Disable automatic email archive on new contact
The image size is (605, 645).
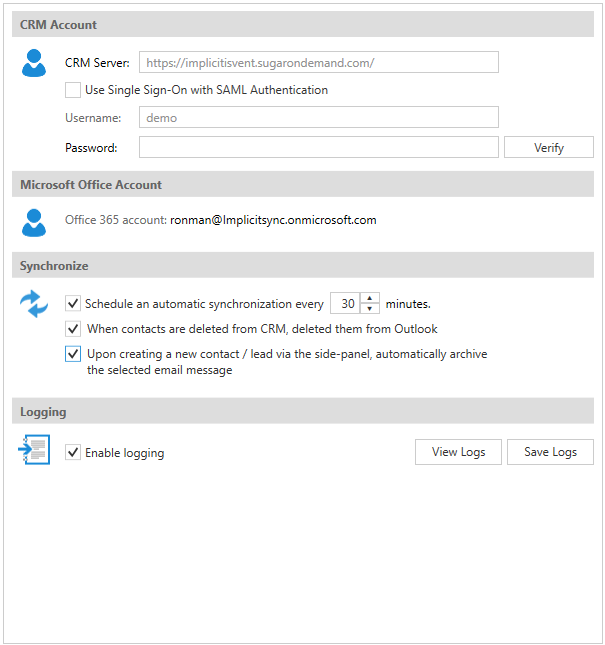(73, 354)
